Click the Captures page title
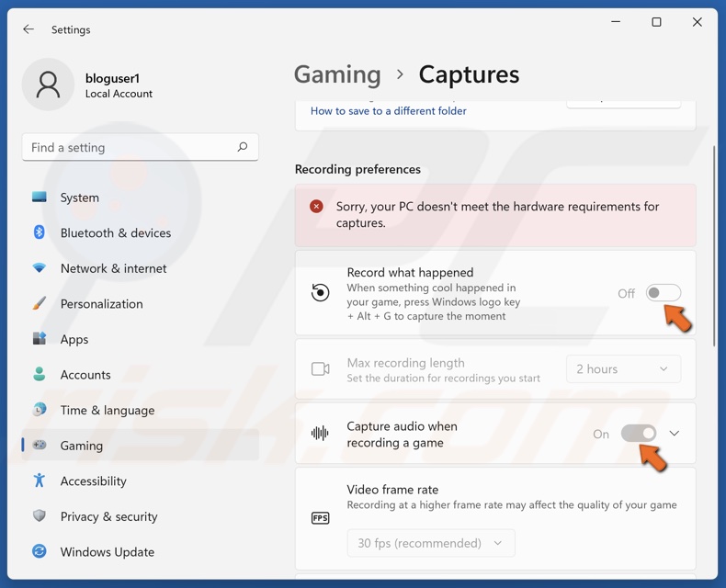The height and width of the screenshot is (588, 726). [x=469, y=74]
